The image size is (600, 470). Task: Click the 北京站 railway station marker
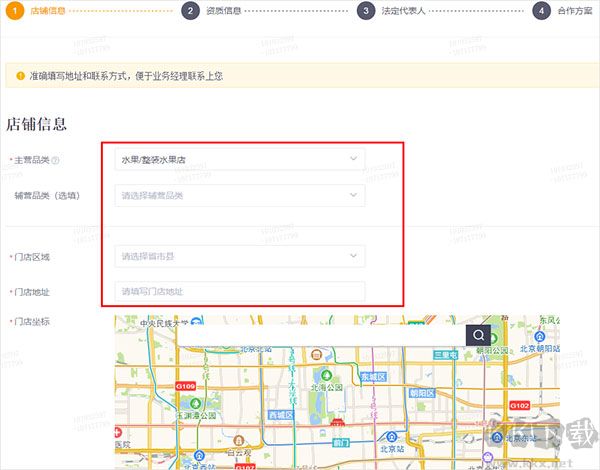point(392,436)
